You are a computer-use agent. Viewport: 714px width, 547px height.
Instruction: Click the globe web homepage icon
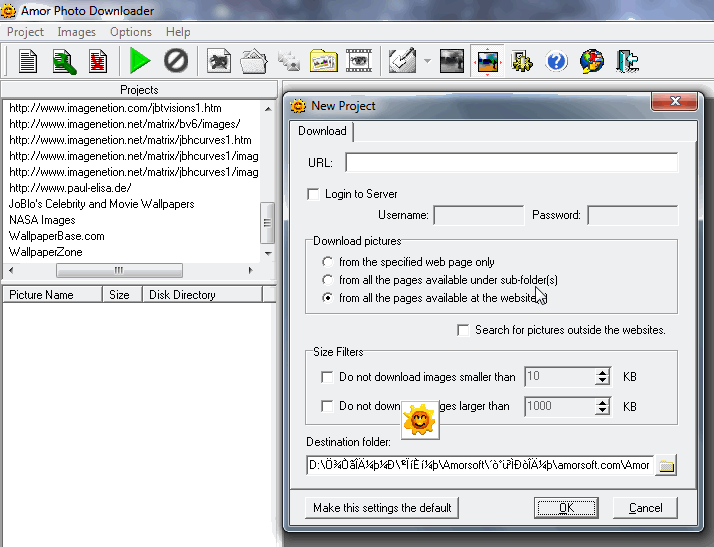[x=592, y=61]
